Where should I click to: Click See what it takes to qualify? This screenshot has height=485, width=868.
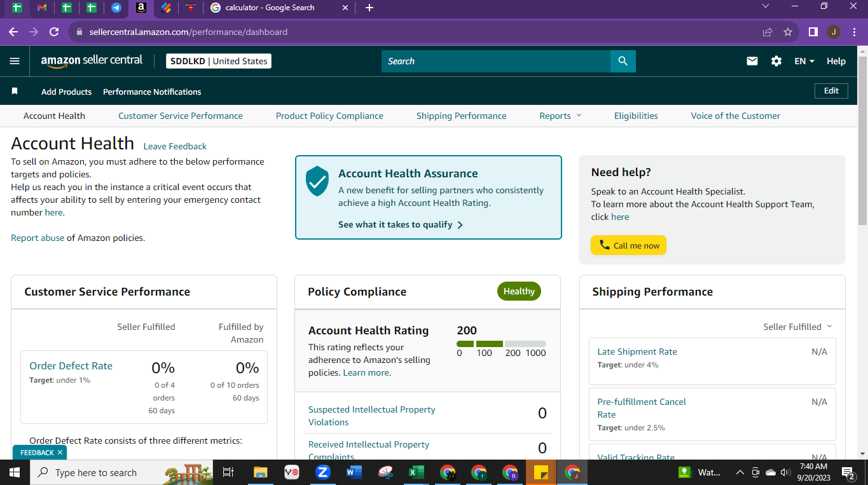(401, 224)
